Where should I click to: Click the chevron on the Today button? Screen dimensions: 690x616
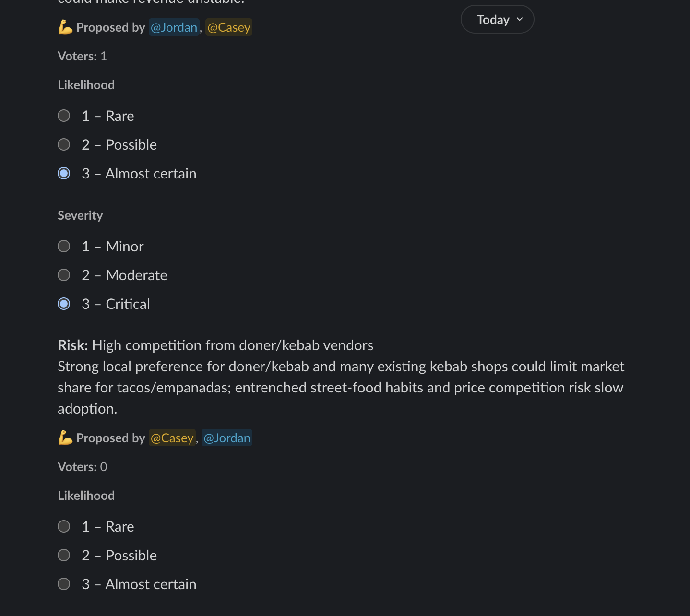[519, 19]
